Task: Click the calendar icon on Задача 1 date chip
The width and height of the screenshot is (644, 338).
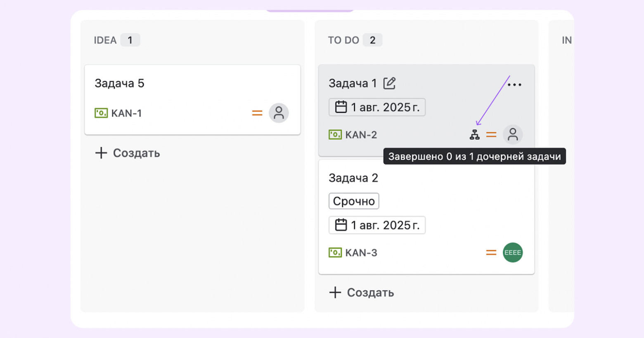Action: click(x=341, y=107)
